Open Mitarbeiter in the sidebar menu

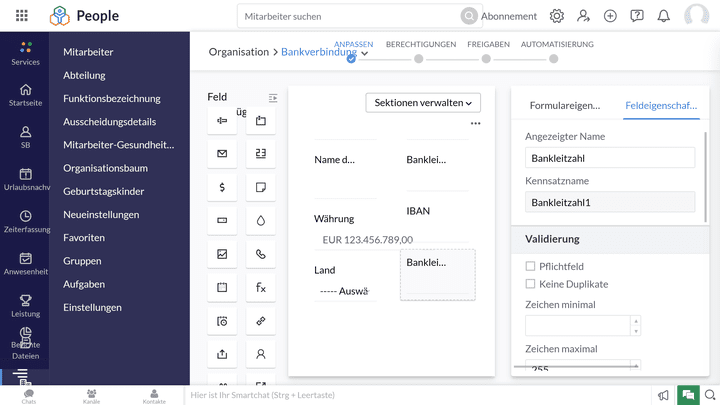point(88,52)
